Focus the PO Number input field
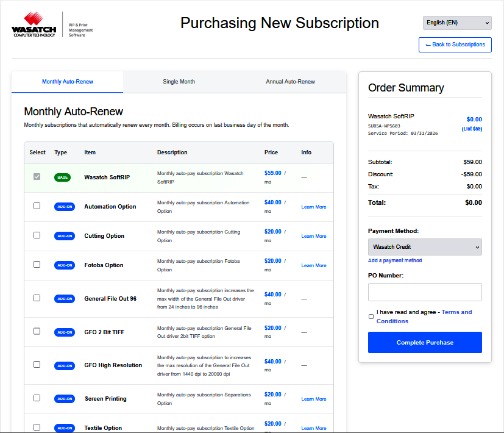Screen dimensions: 504x433 point(425,292)
